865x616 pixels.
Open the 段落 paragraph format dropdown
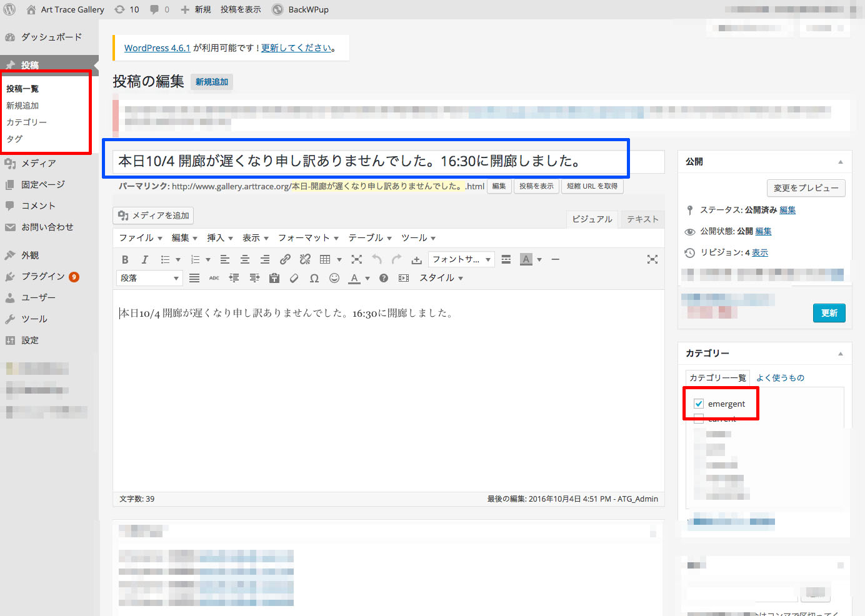point(149,279)
